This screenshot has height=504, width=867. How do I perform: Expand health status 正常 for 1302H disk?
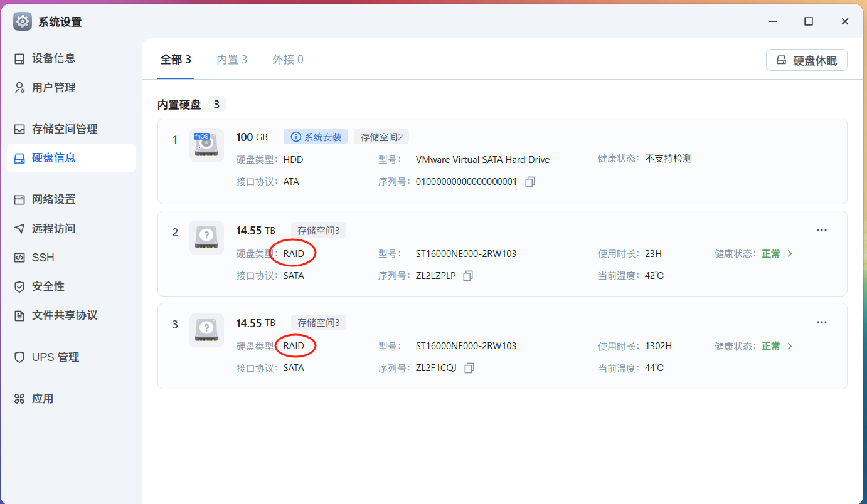(777, 346)
